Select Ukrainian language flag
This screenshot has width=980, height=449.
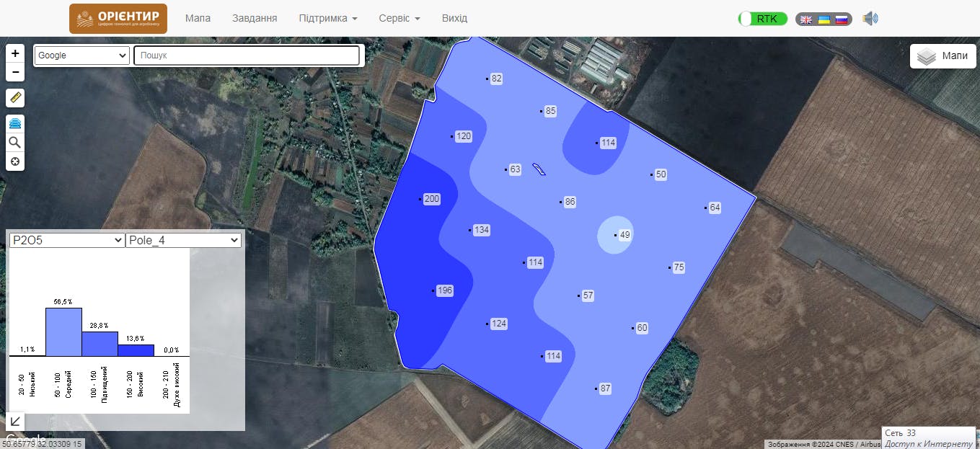coord(824,19)
